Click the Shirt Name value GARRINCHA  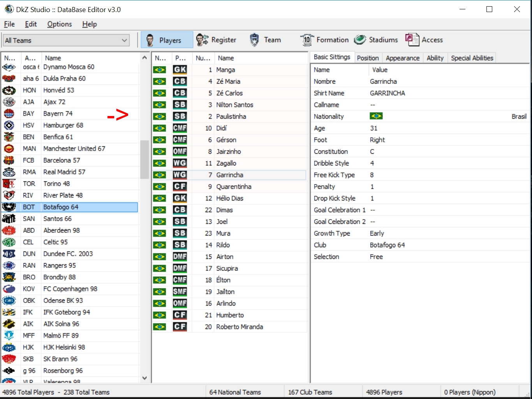(388, 93)
